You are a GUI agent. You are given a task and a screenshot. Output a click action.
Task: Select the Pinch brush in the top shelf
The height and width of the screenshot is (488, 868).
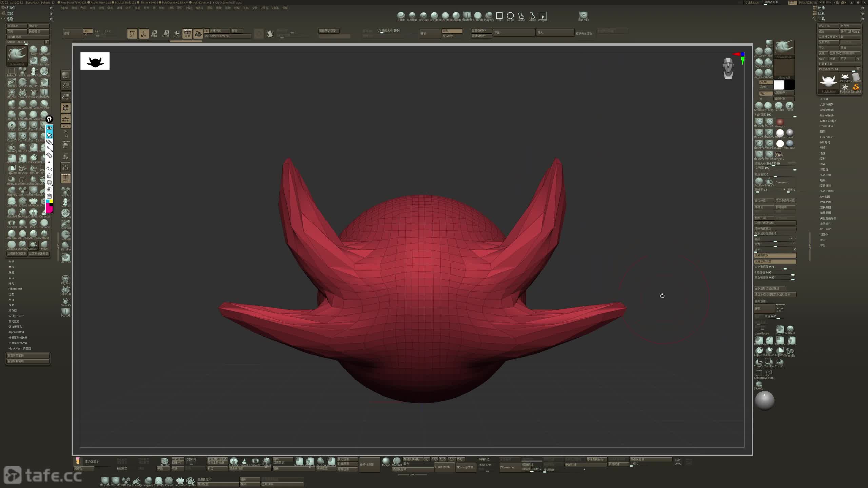(401, 16)
